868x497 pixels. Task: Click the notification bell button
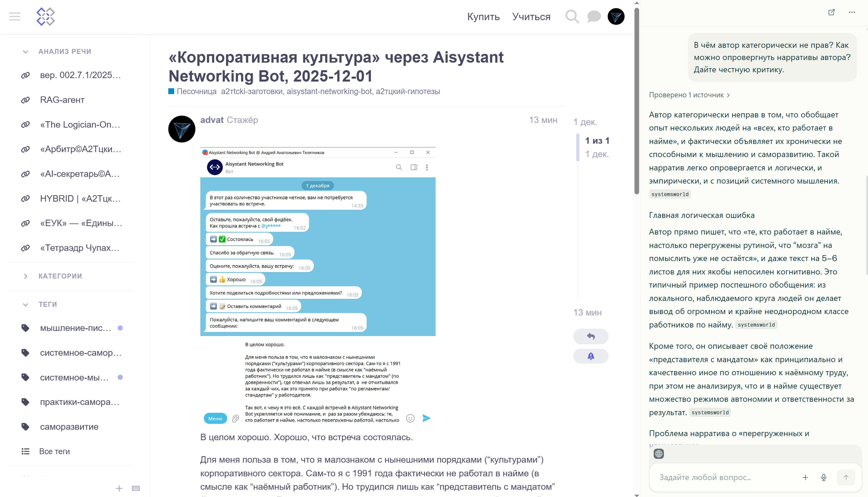pyautogui.click(x=591, y=356)
